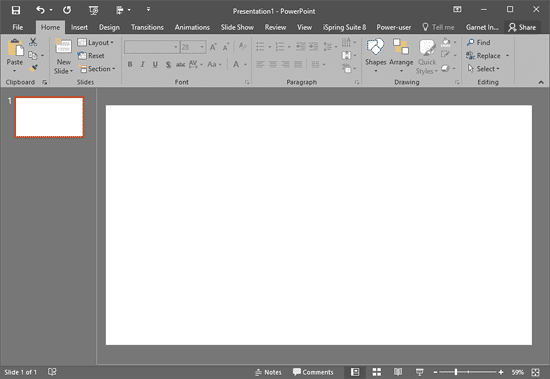Click the Paste clipboard icon
550x379 pixels.
coord(16,48)
